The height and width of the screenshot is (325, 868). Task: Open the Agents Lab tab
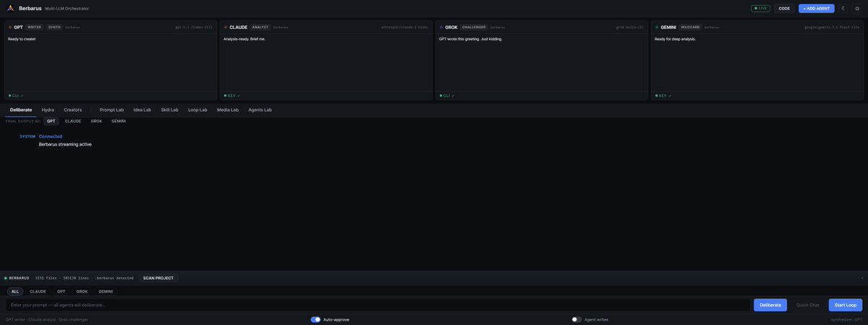[260, 109]
